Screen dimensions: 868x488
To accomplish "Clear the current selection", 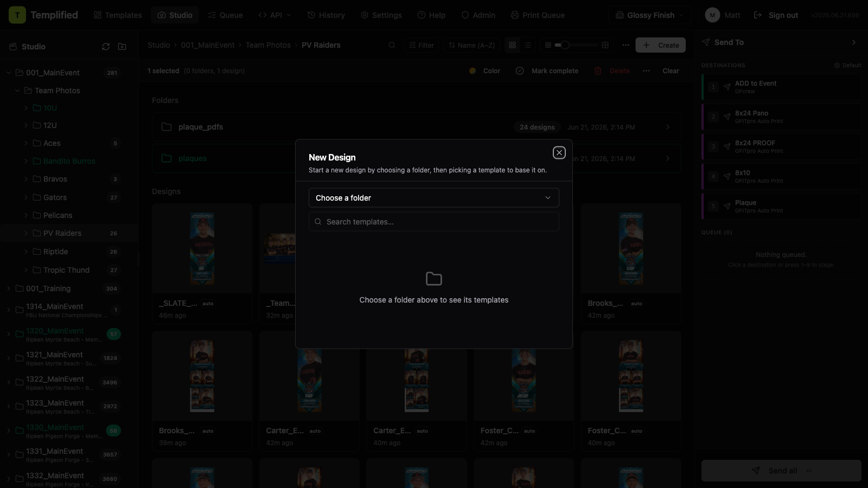I will coord(671,71).
